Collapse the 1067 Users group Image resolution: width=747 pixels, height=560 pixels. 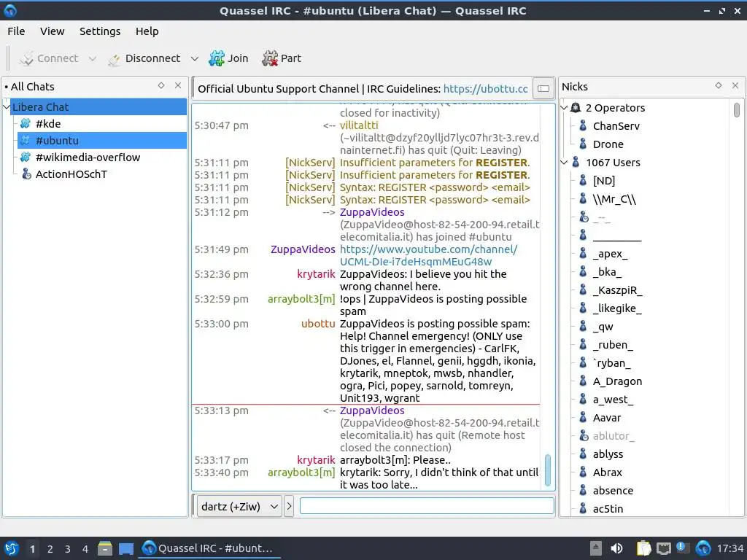565,163
